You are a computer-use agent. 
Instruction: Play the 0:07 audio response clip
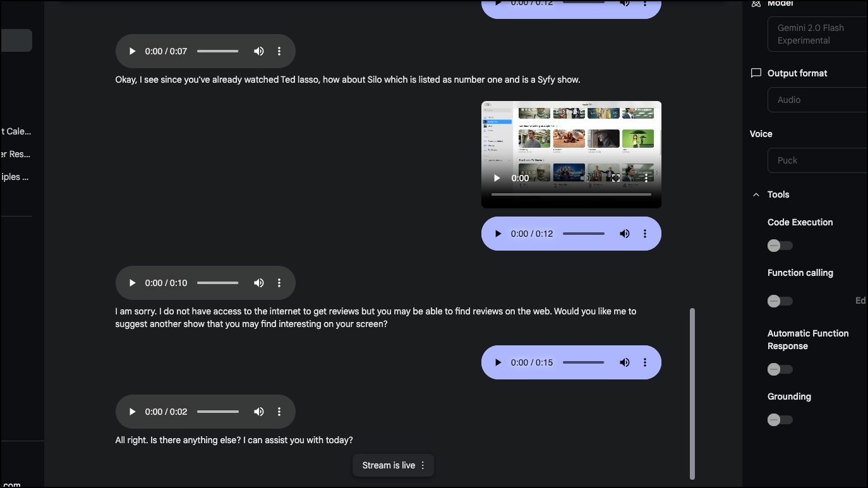point(132,51)
